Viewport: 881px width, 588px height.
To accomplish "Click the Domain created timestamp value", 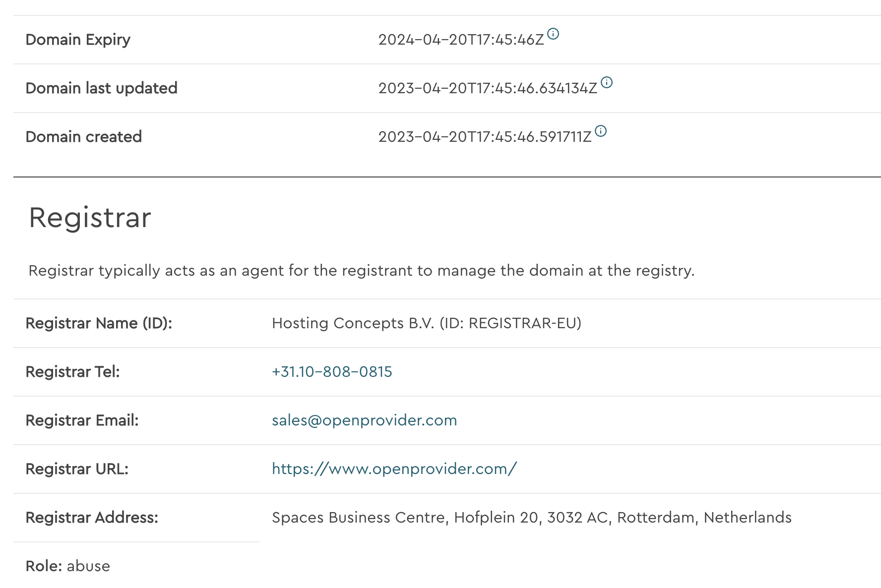I will (485, 137).
